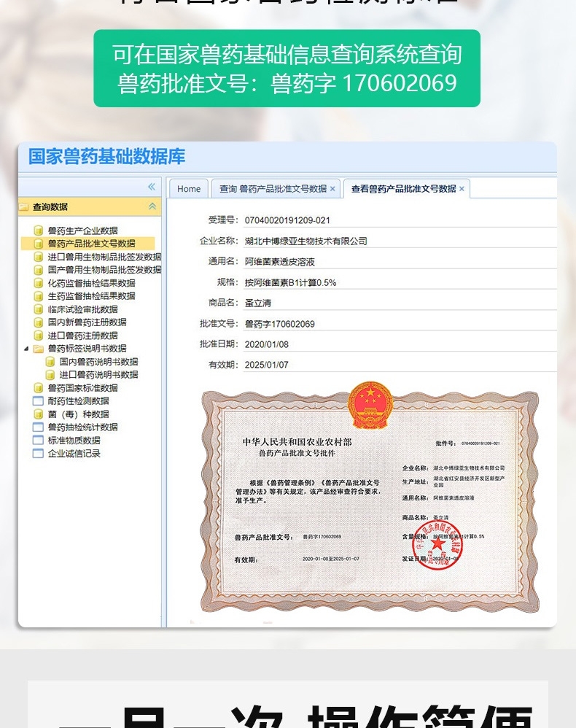Close the 查看兽药产品批准文号数据 tab

pos(462,188)
